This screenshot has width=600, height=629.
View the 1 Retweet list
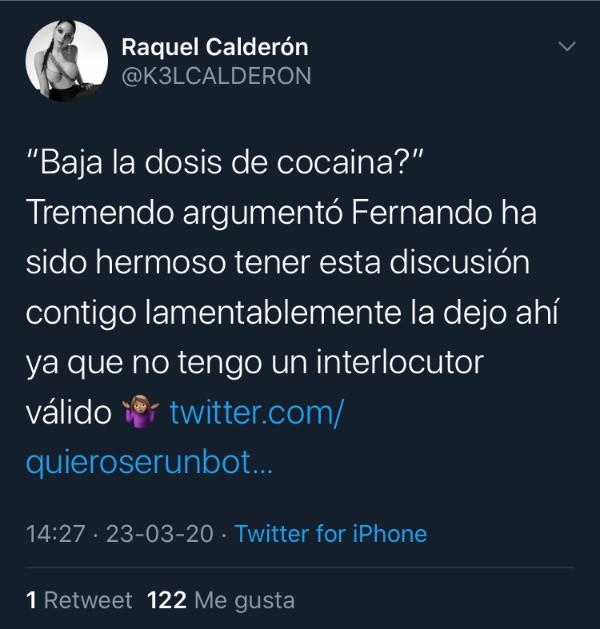pos(79,601)
